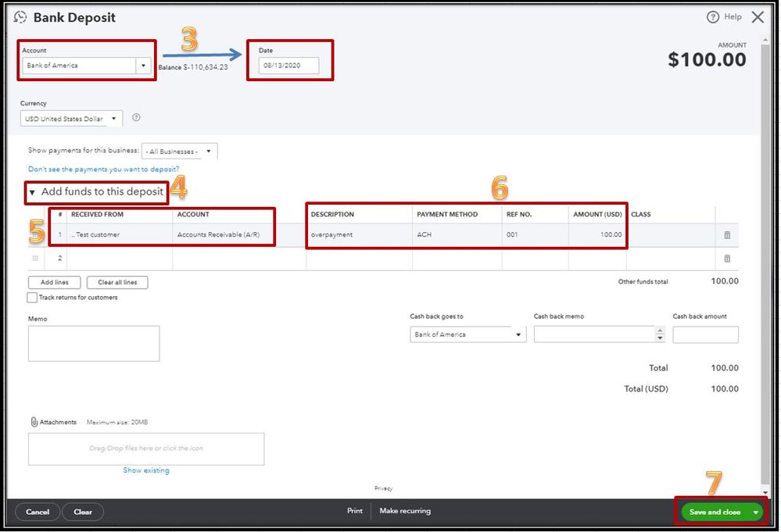Click the Don't see the payments link
The width and height of the screenshot is (781, 532).
pyautogui.click(x=104, y=170)
